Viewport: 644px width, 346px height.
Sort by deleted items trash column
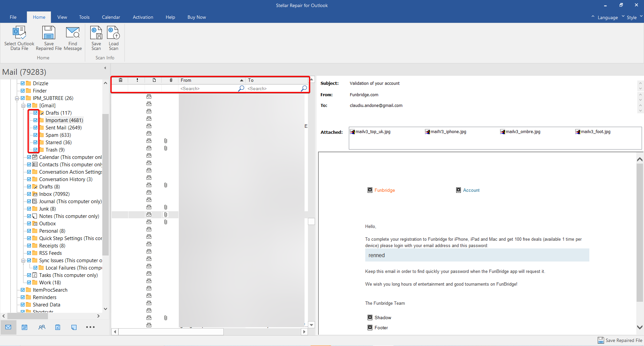point(120,80)
